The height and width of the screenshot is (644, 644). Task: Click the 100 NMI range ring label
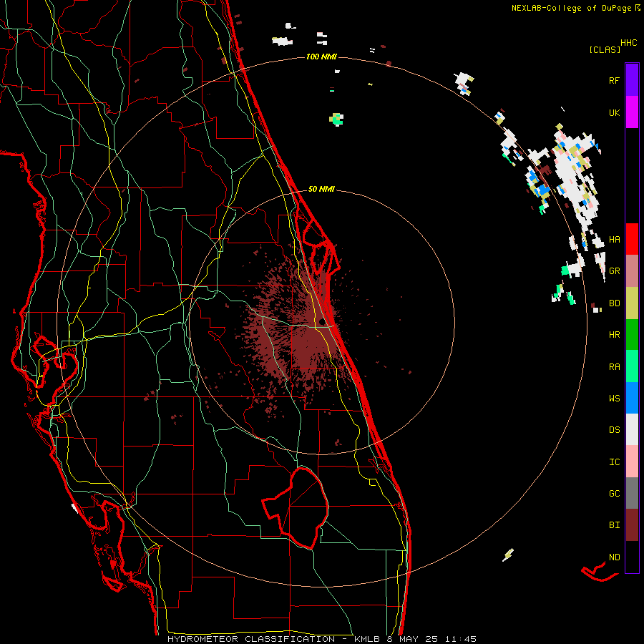(x=321, y=57)
